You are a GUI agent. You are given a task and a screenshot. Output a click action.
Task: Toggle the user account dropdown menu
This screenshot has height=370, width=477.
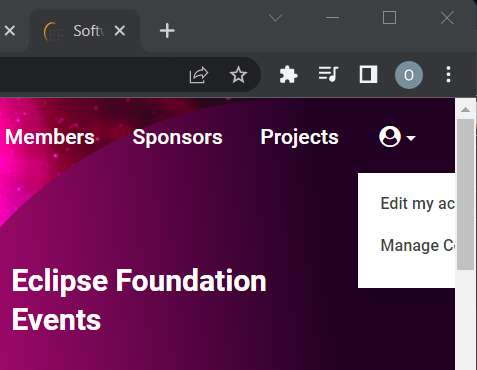point(397,137)
